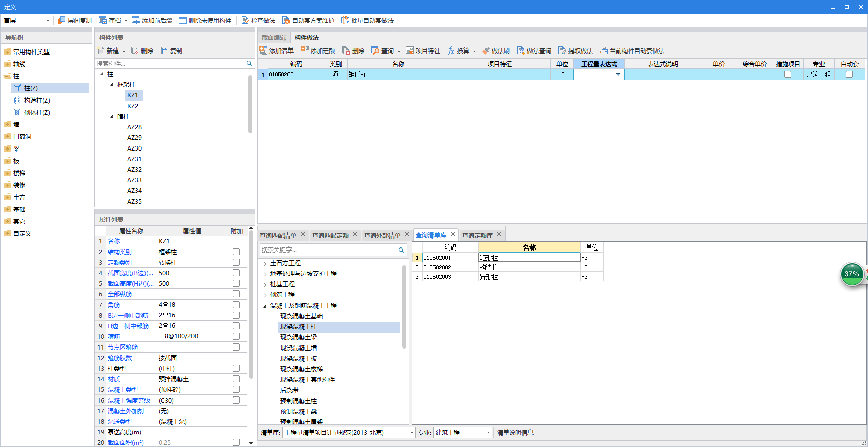The height and width of the screenshot is (447, 868).
Task: Open 查询匹配定额 tab
Action: 330,235
